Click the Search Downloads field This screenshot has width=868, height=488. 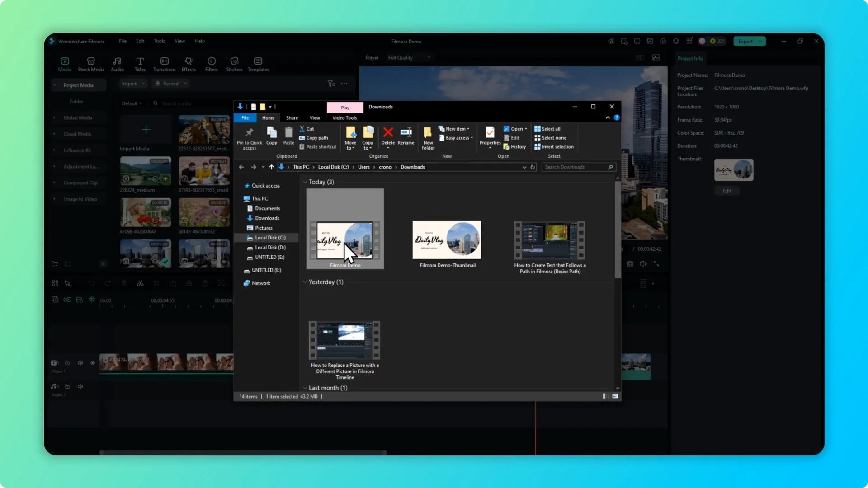tap(578, 167)
